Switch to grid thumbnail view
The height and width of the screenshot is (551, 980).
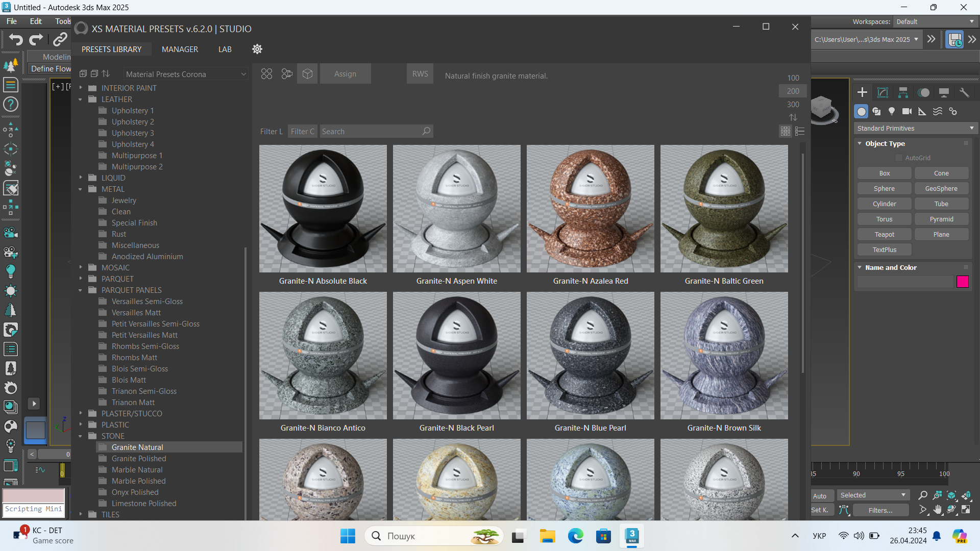[786, 132]
